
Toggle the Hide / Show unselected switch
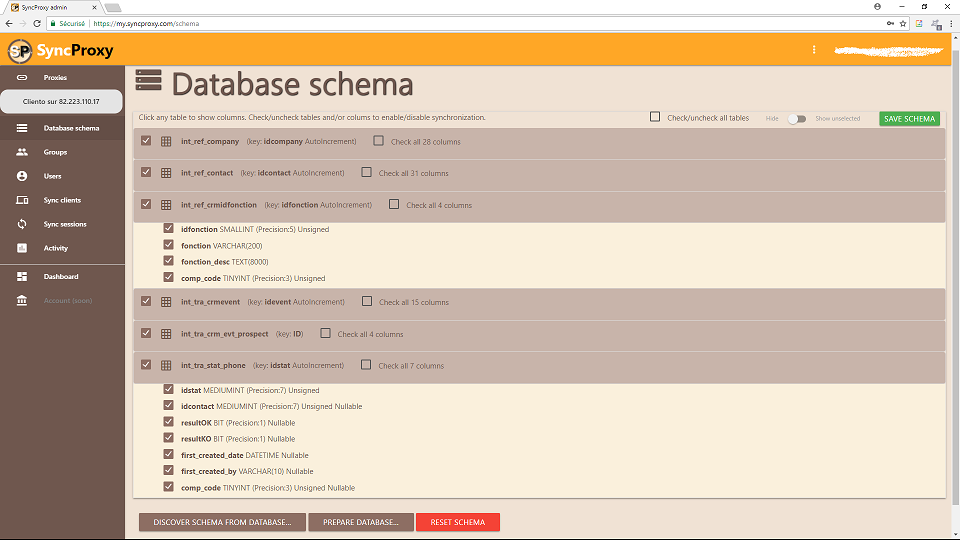797,119
